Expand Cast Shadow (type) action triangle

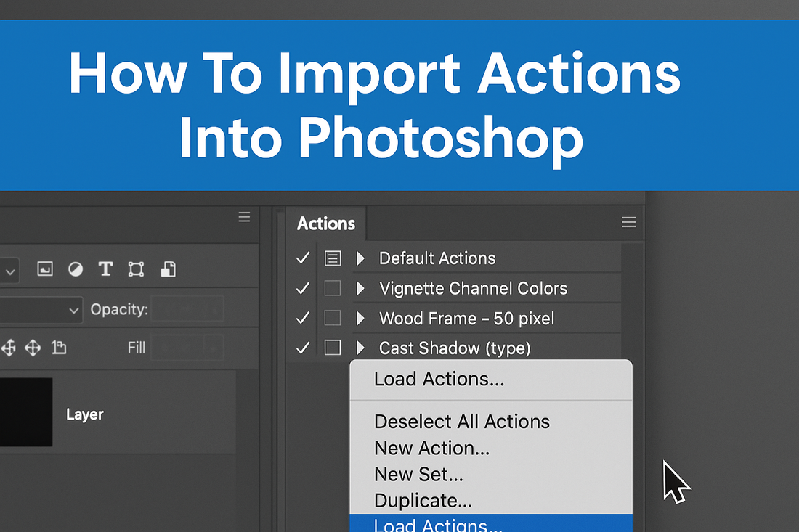click(360, 348)
